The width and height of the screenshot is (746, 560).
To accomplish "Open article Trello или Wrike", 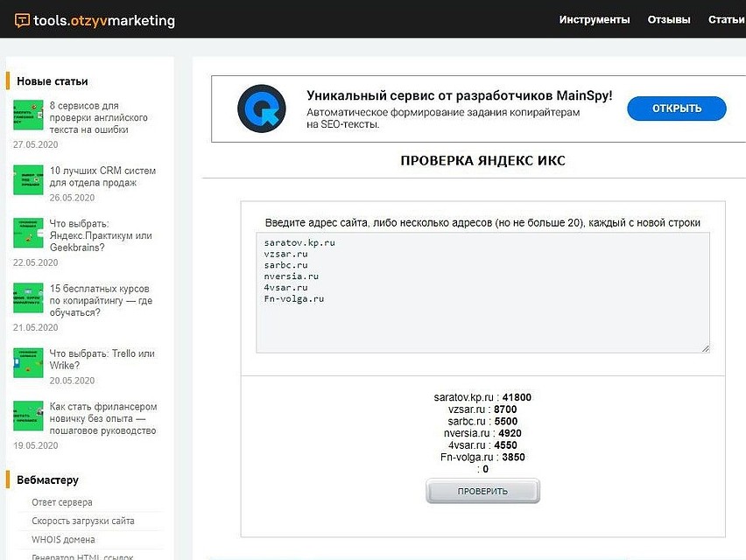I will [x=102, y=360].
